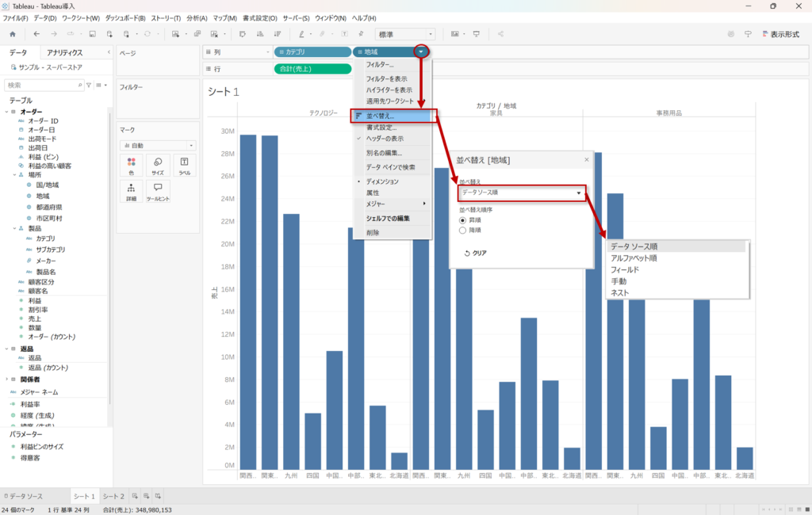Image resolution: width=812 pixels, height=515 pixels.
Task: Click the new worksheet icon beside シート 2
Action: click(x=135, y=496)
